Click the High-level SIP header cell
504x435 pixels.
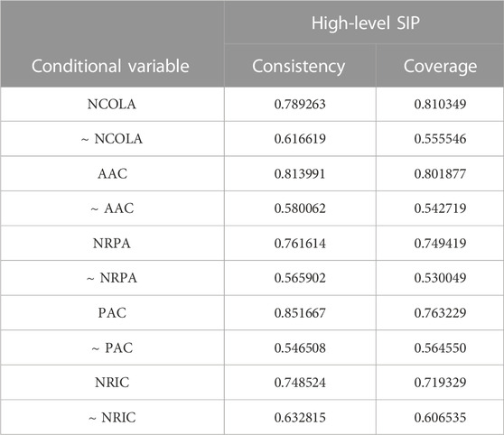point(366,23)
